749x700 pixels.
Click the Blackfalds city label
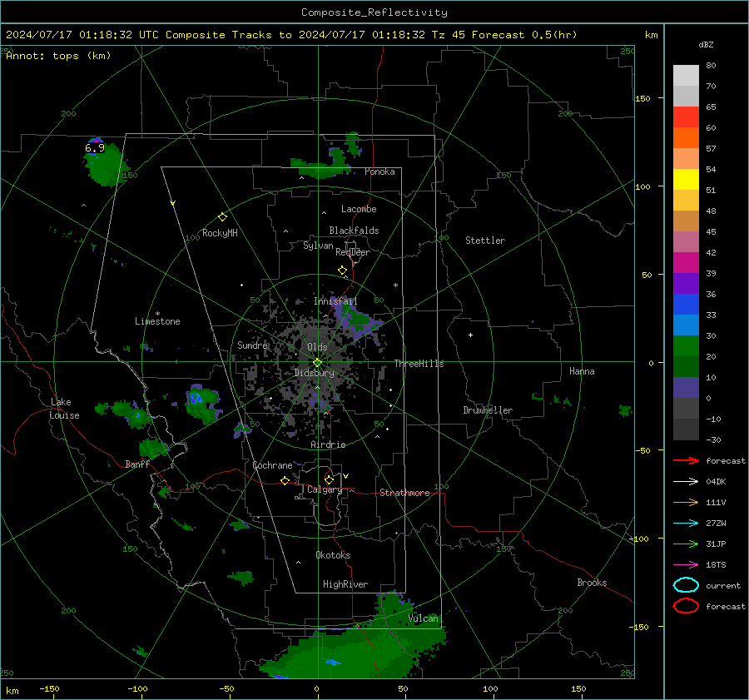pyautogui.click(x=354, y=231)
